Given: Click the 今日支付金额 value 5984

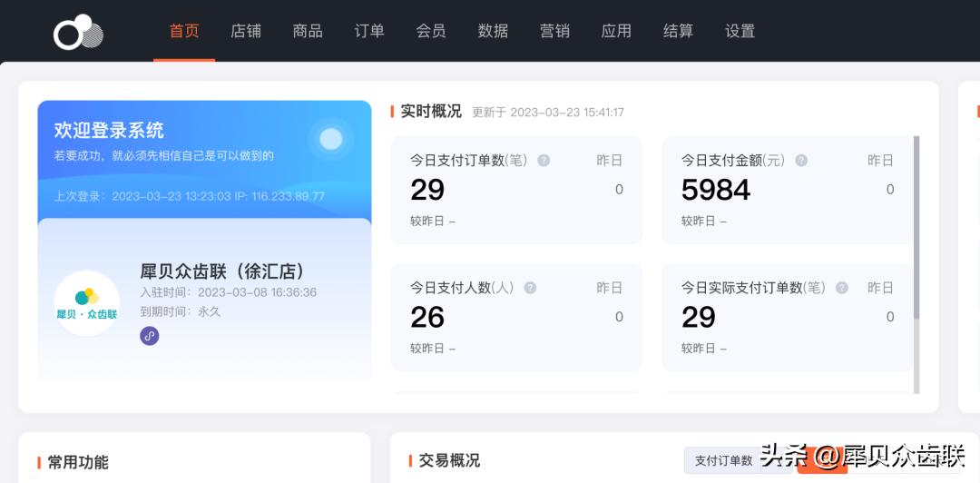Looking at the screenshot, I should (x=716, y=190).
